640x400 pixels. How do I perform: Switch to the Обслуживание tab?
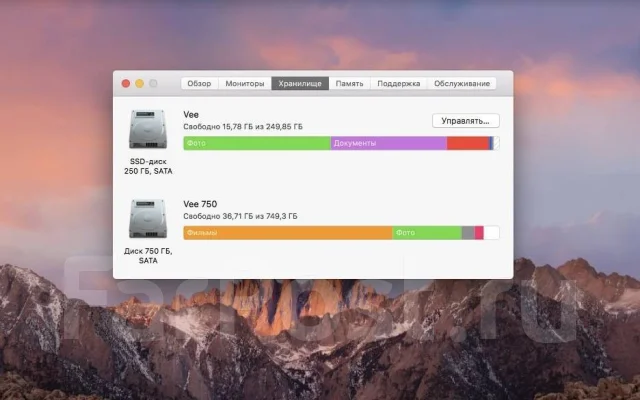point(462,83)
